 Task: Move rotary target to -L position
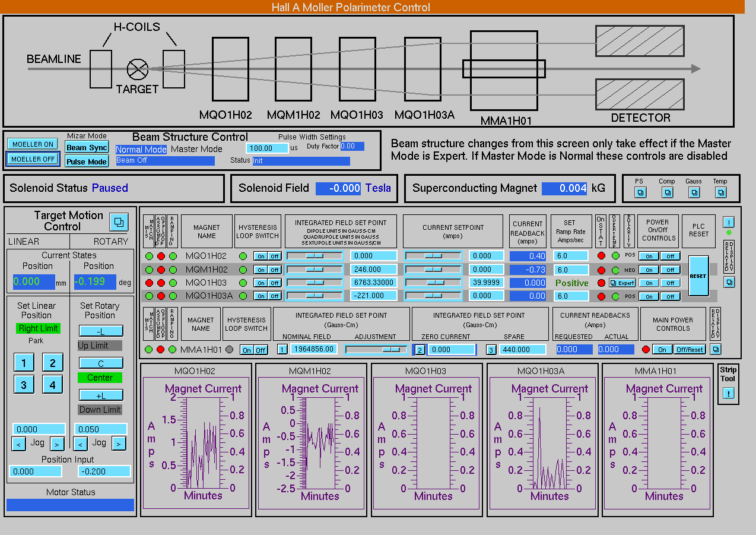pos(101,331)
